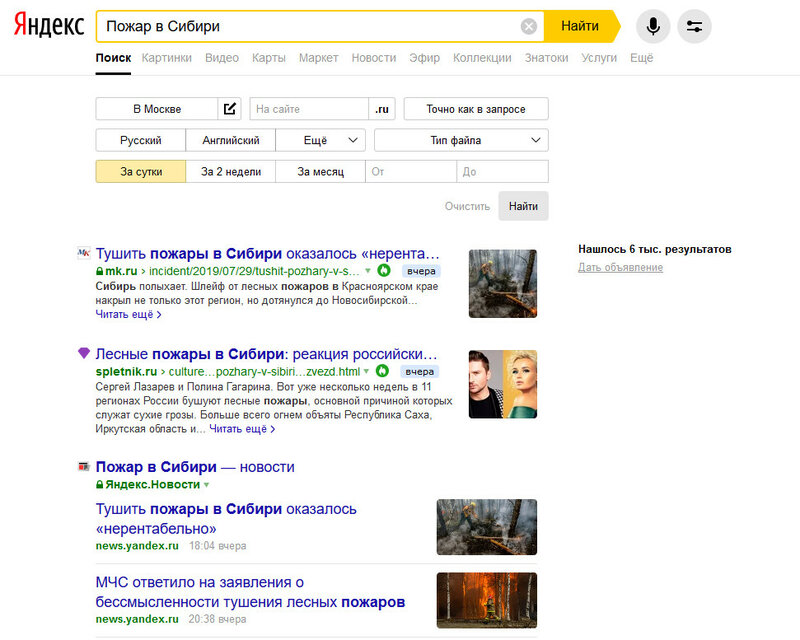Toggle the За сутки time filter
The width and height of the screenshot is (800, 640).
click(141, 171)
